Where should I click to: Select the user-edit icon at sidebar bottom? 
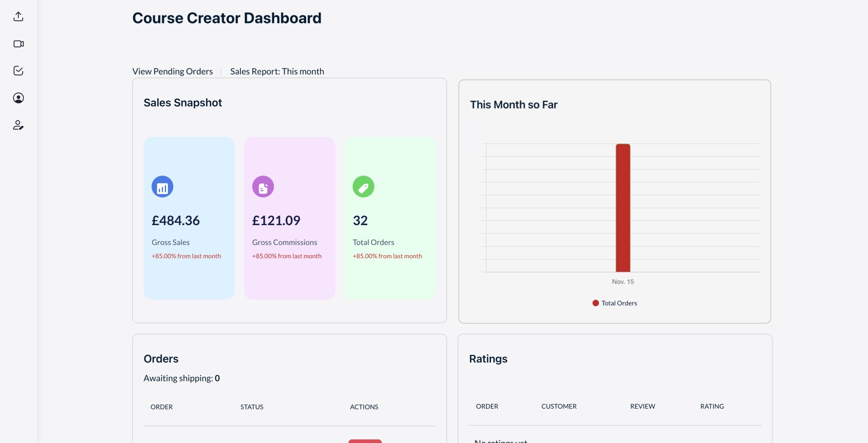(18, 126)
